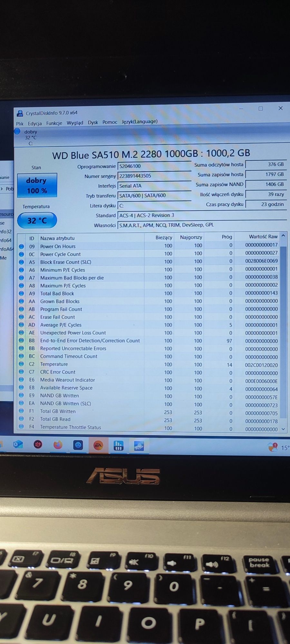The image size is (290, 644).
Task: Click the Interfejs field showing Serial ATA
Action: (x=154, y=186)
